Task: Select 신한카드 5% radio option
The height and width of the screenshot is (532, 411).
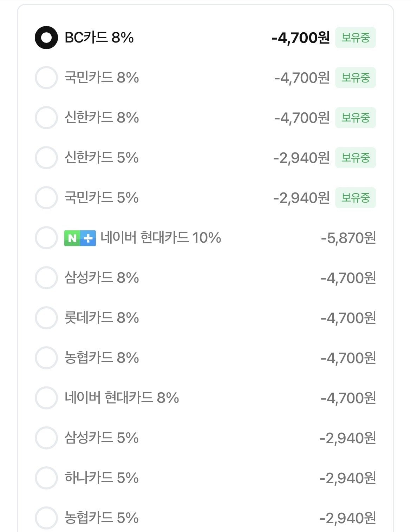Action: click(46, 158)
